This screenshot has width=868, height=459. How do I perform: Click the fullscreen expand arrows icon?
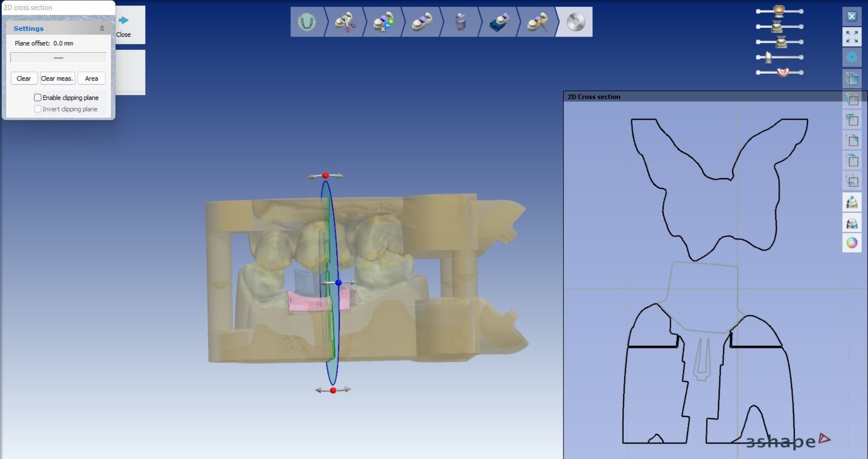852,37
